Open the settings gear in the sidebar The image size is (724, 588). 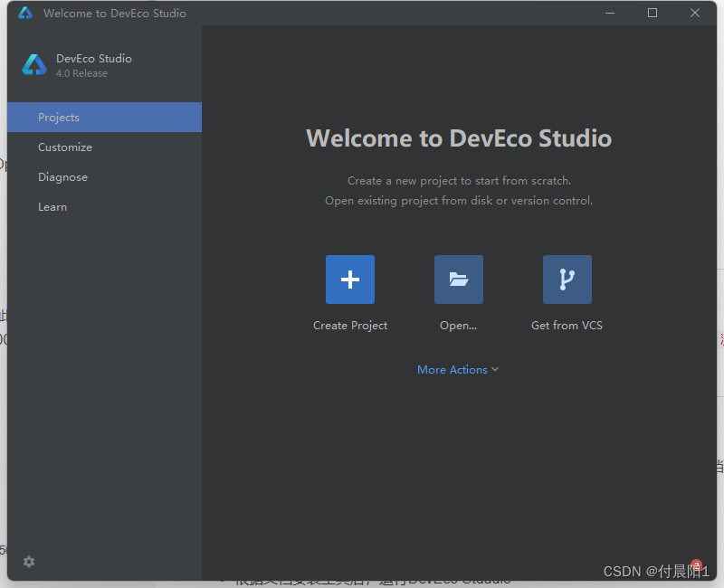click(x=29, y=562)
